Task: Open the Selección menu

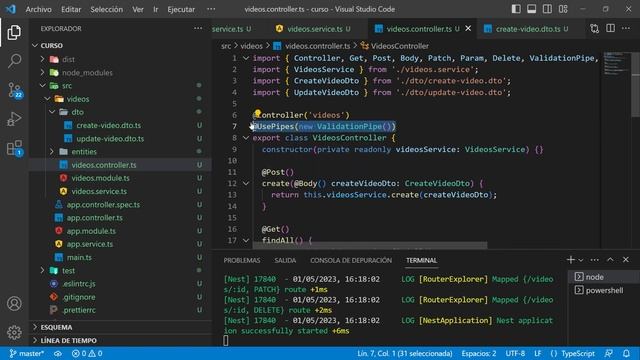Action: pyautogui.click(x=107, y=9)
